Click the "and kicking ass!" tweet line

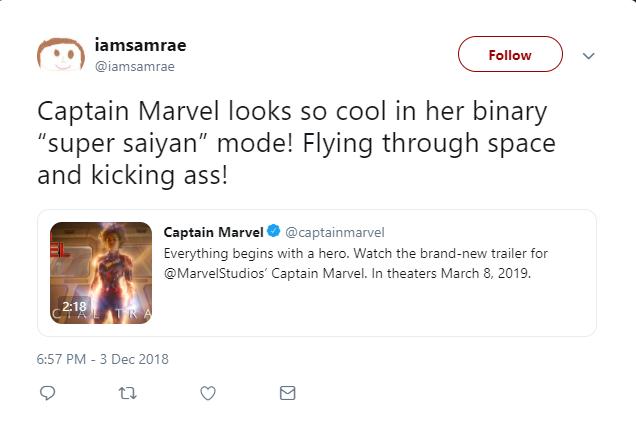click(x=135, y=176)
